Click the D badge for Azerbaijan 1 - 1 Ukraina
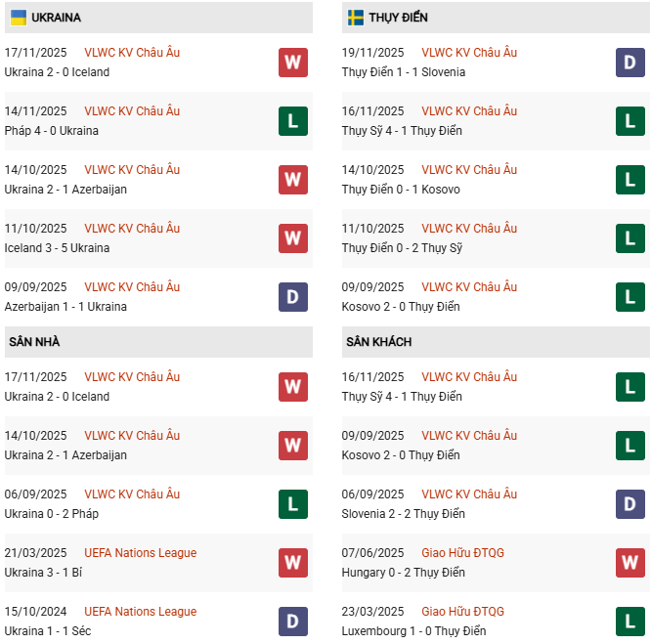This screenshot has width=651, height=644. pos(293,297)
